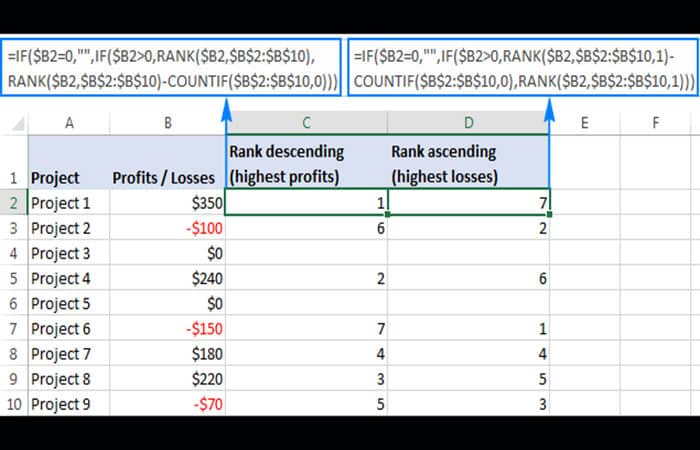Select Project 7 rank descending value 4
The image size is (700, 450).
pos(306,353)
